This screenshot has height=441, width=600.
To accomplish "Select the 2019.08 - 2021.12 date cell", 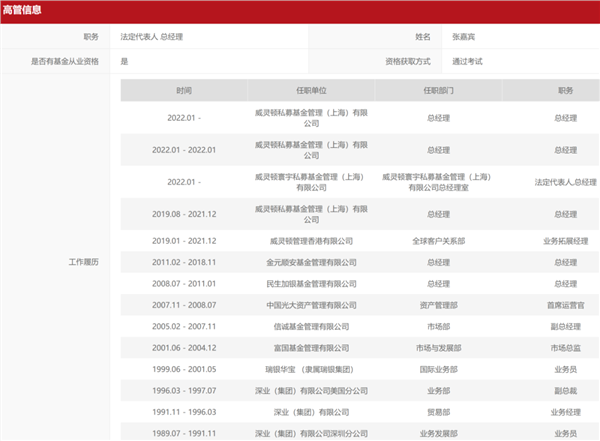I will (x=184, y=214).
